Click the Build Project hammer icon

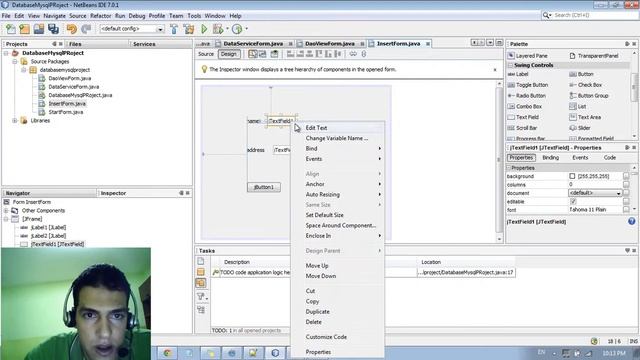tap(174, 29)
